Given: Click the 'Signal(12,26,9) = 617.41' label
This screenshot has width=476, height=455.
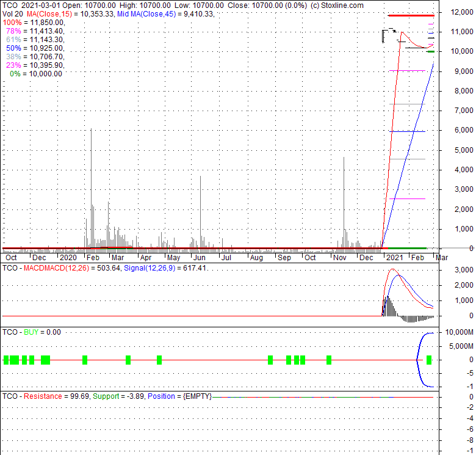Looking at the screenshot, I should pyautogui.click(x=165, y=268).
